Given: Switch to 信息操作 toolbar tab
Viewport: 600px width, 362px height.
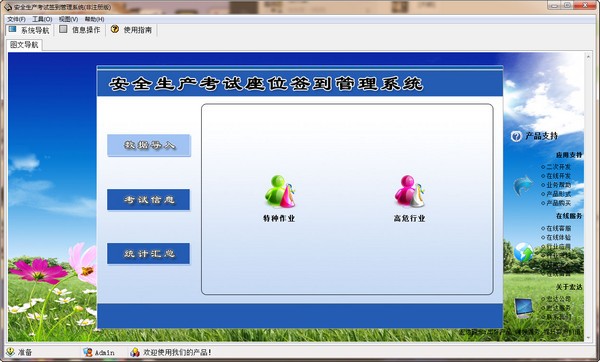Looking at the screenshot, I should click(x=80, y=30).
